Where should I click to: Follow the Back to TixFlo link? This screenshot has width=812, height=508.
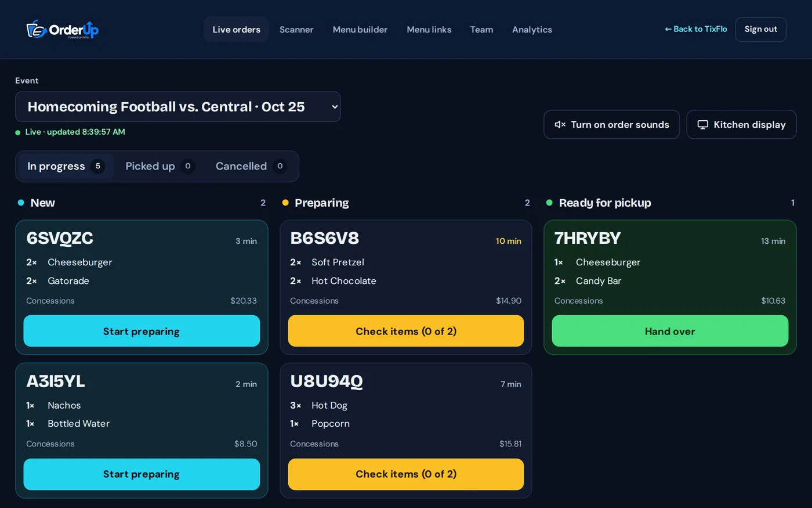695,29
